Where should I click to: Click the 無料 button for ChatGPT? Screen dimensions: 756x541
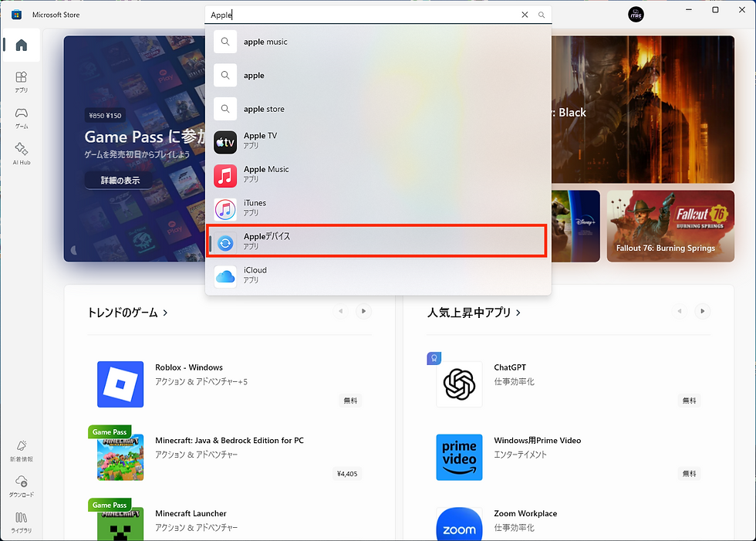[690, 401]
